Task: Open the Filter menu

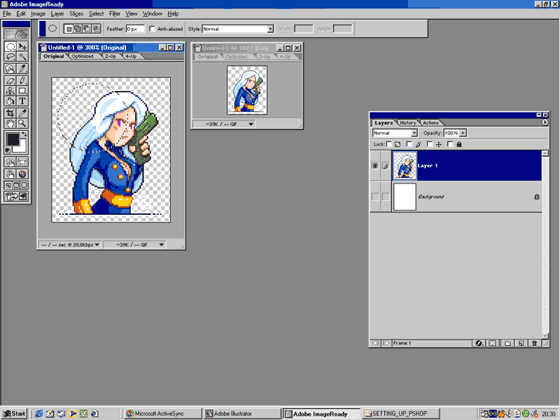Action: coord(114,14)
